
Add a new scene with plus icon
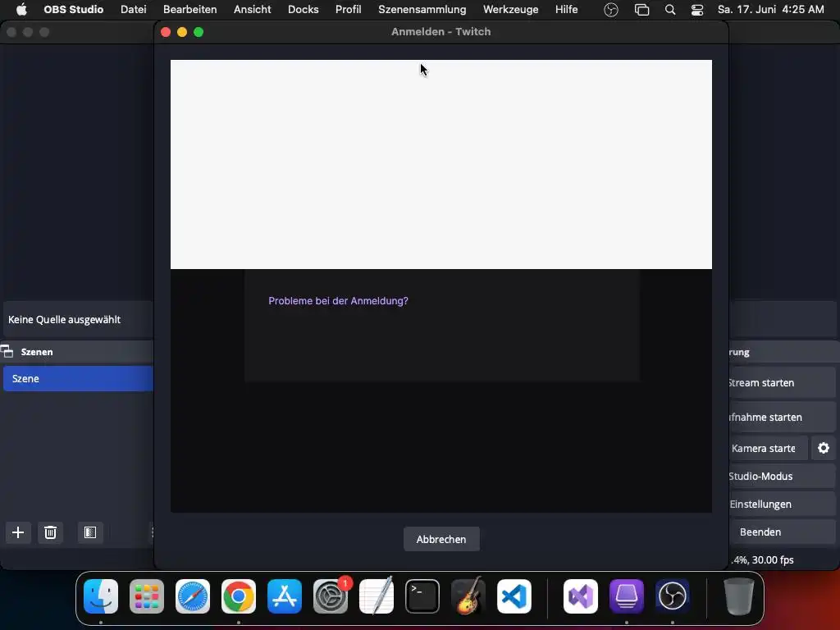(x=18, y=532)
